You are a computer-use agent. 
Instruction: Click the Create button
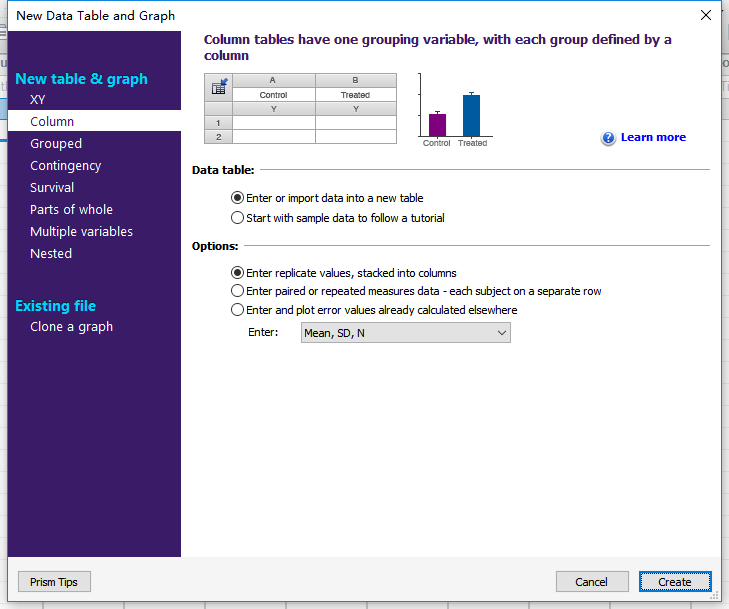675,582
